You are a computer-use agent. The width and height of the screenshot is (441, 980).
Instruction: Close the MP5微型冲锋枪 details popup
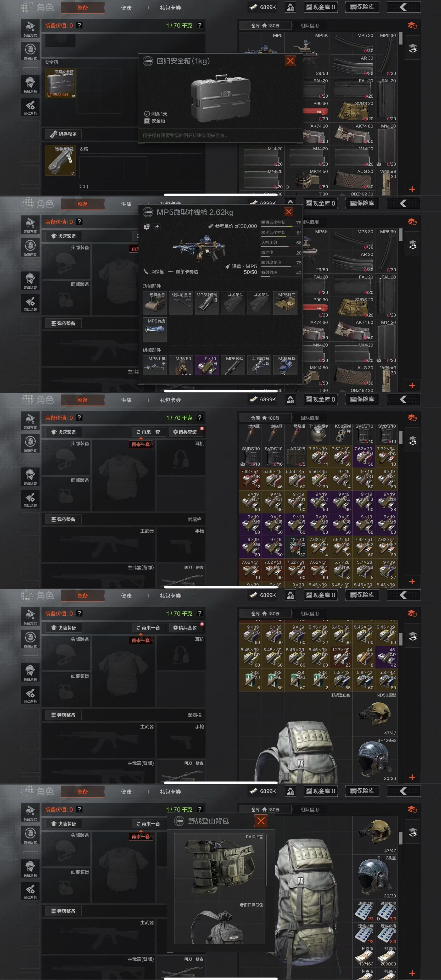coord(289,212)
